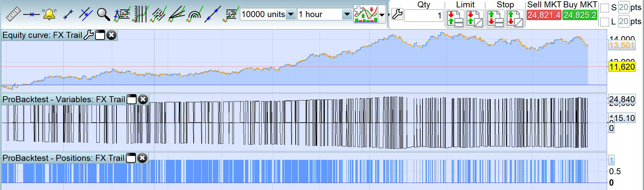Open the alert bell tool
Image resolution: width=644 pixels, height=190 pixels.
tap(49, 14)
